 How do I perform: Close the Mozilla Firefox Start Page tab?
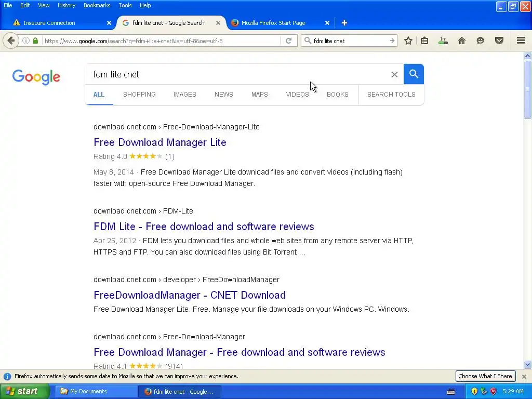click(327, 23)
